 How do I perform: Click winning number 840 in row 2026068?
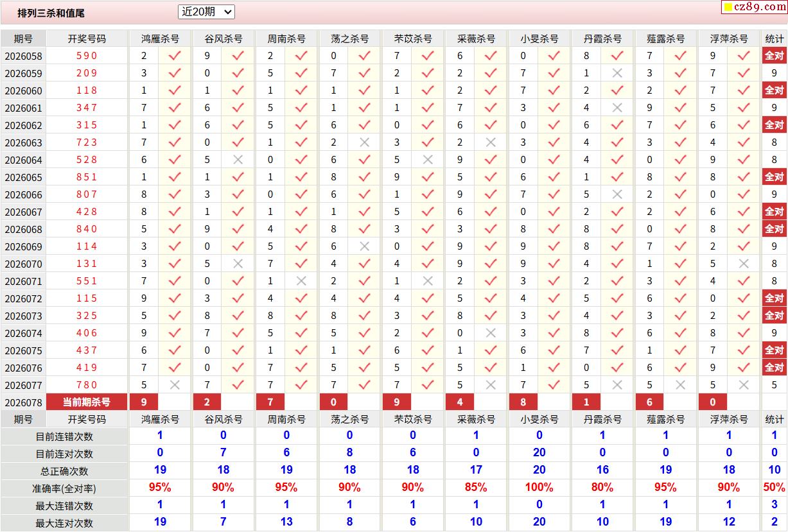tap(87, 229)
